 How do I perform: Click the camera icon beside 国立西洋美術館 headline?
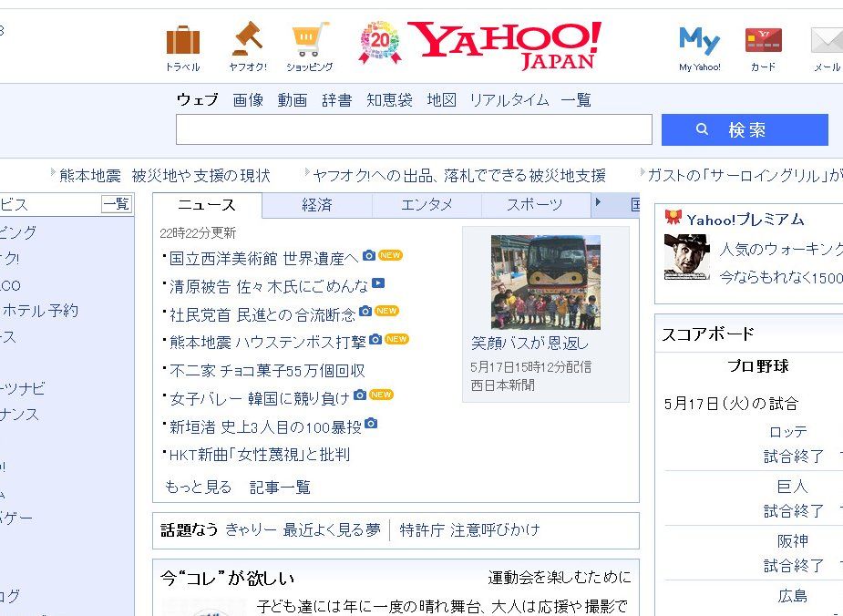(369, 255)
